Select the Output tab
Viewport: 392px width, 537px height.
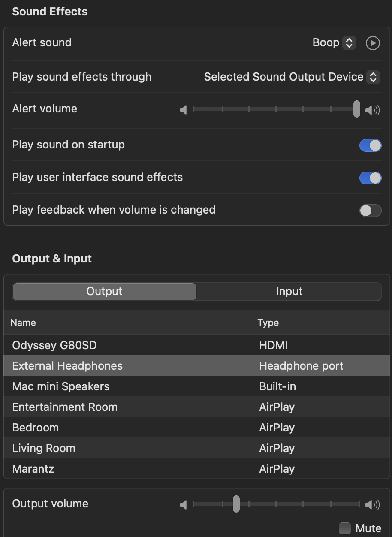pyautogui.click(x=104, y=292)
